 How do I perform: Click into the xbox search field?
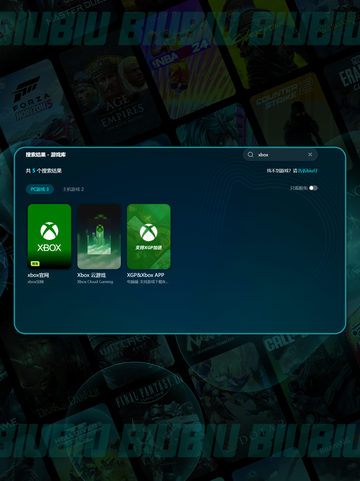click(x=280, y=155)
